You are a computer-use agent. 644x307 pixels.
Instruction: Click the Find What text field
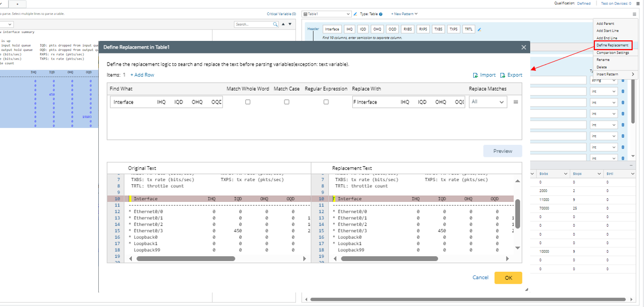166,102
